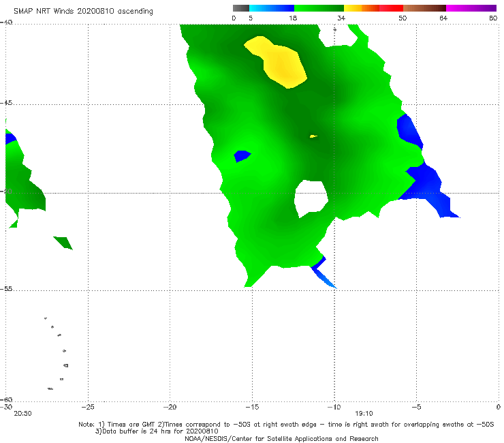Select the -55 latitude axis label
Viewport: 504px width, 443px height.
pos(6,289)
